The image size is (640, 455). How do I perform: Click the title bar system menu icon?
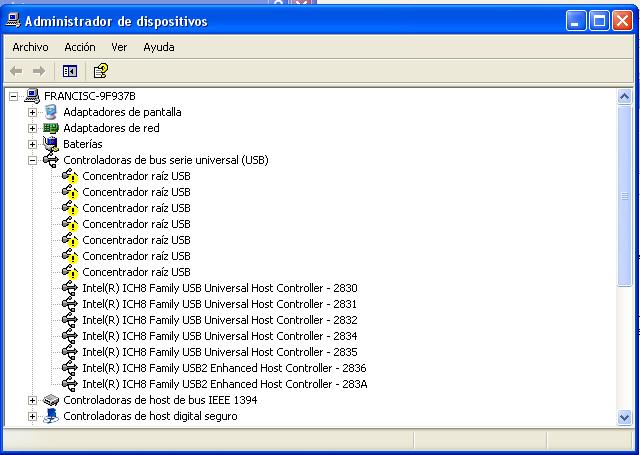click(x=13, y=20)
